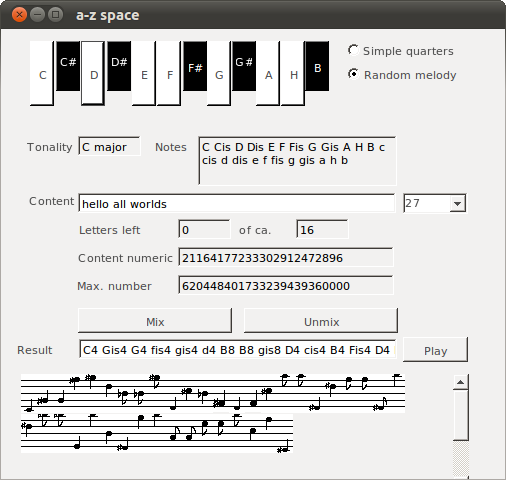Click the Unmix button
506x481 pixels.
coord(321,321)
